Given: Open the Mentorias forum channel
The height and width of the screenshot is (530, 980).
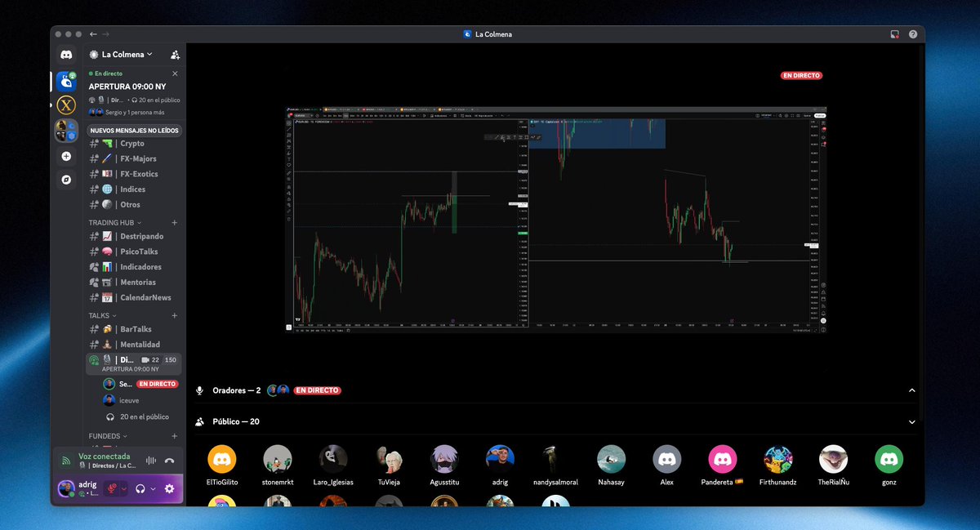Looking at the screenshot, I should [134, 283].
